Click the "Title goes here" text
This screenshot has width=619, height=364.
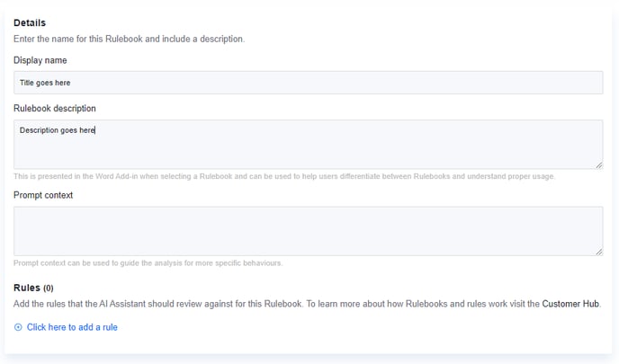point(45,83)
